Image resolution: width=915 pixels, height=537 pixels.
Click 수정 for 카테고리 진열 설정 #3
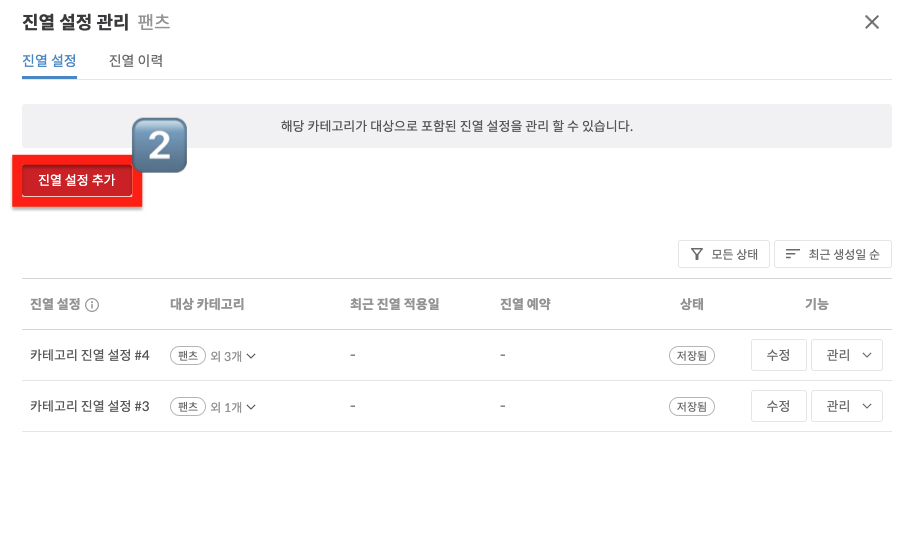pos(778,406)
